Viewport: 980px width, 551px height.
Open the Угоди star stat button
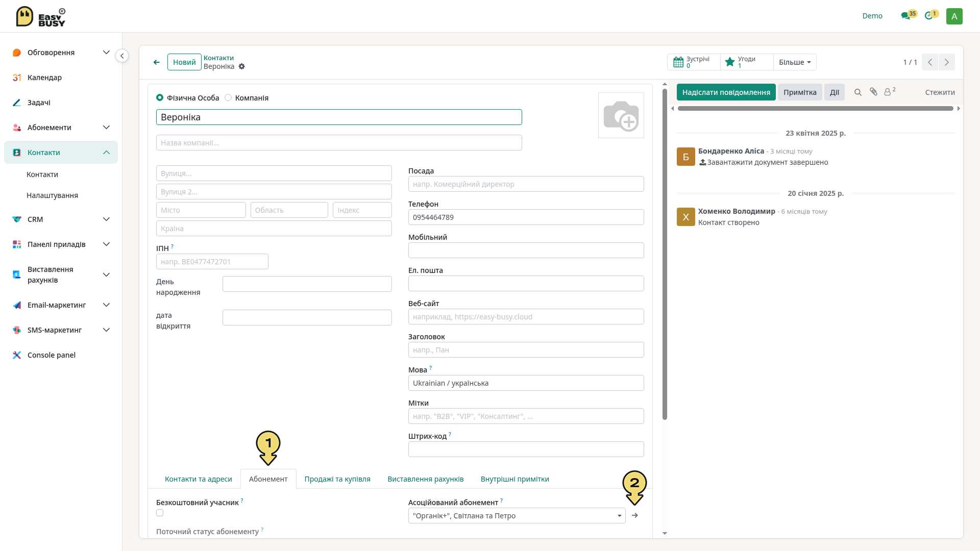coord(747,62)
